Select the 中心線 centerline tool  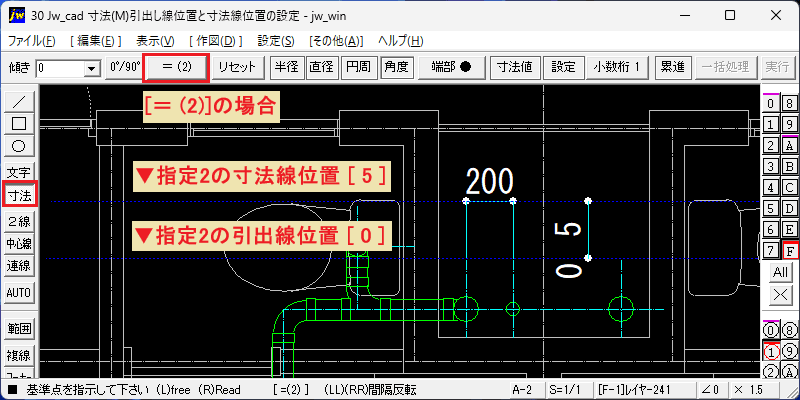pyautogui.click(x=19, y=244)
